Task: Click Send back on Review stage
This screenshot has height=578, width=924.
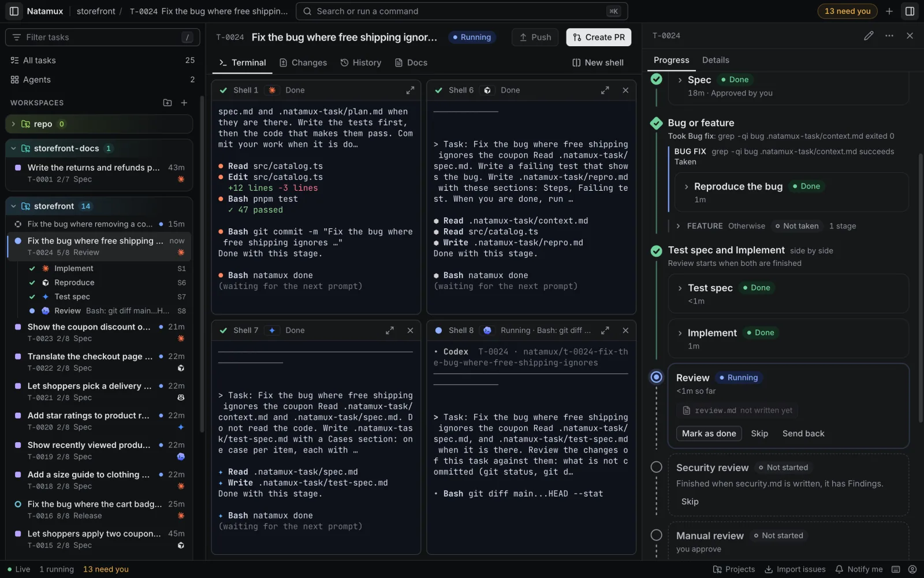Action: point(803,433)
